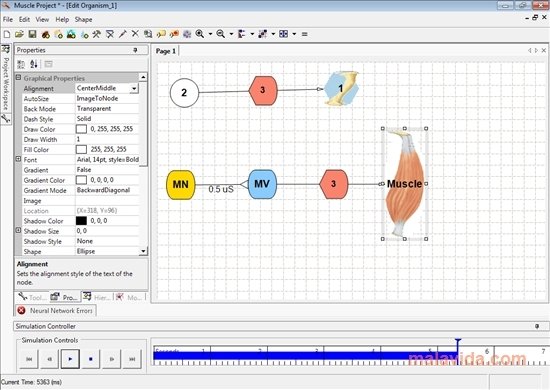Click the copy documents toolbar icon
Image resolution: width=550 pixels, height=390 pixels.
point(148,34)
